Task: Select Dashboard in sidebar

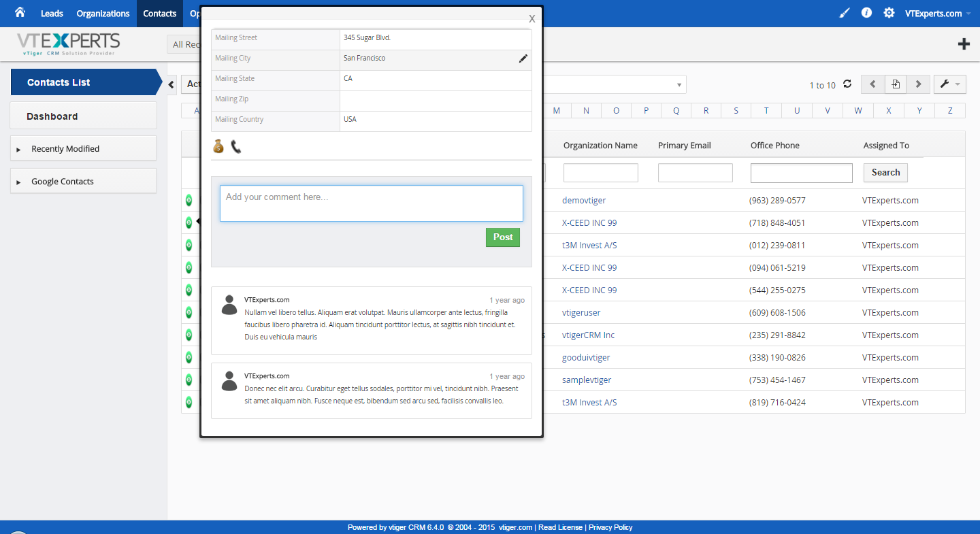Action: [83, 116]
